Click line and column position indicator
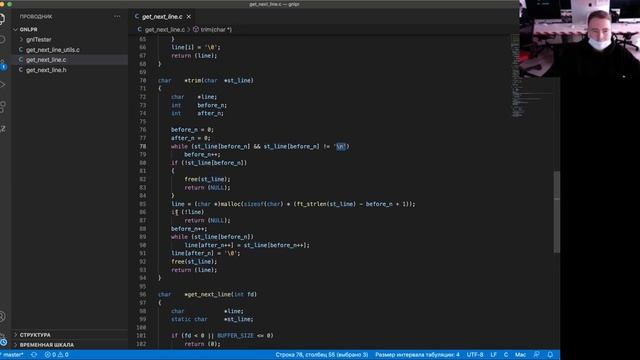The width and height of the screenshot is (640, 360). click(322, 355)
